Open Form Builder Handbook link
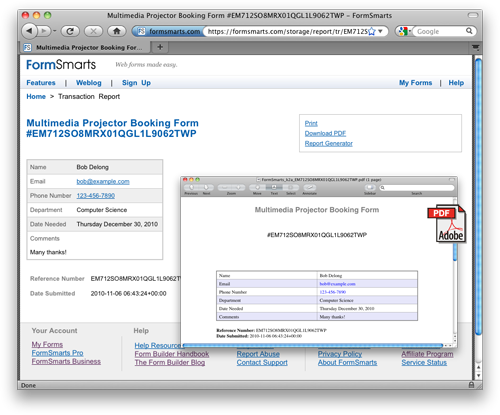This screenshot has width=500, height=415. [172, 354]
